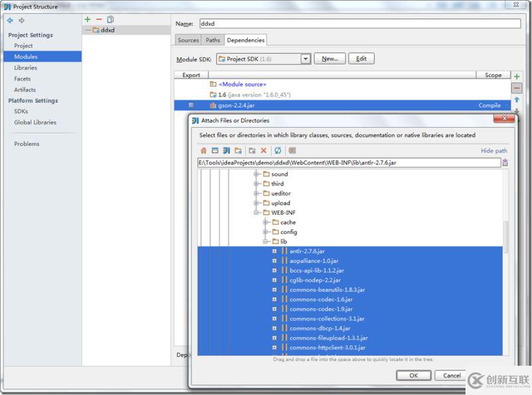Close the Attach Files or Directories dialog
532x395 pixels.
(504, 118)
